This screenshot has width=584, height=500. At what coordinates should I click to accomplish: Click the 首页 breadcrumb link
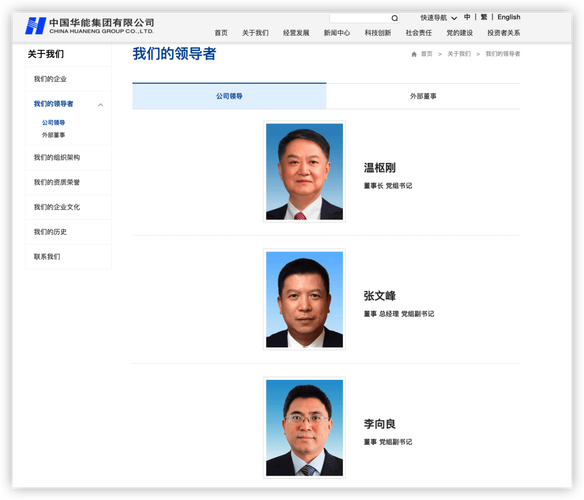[x=427, y=54]
